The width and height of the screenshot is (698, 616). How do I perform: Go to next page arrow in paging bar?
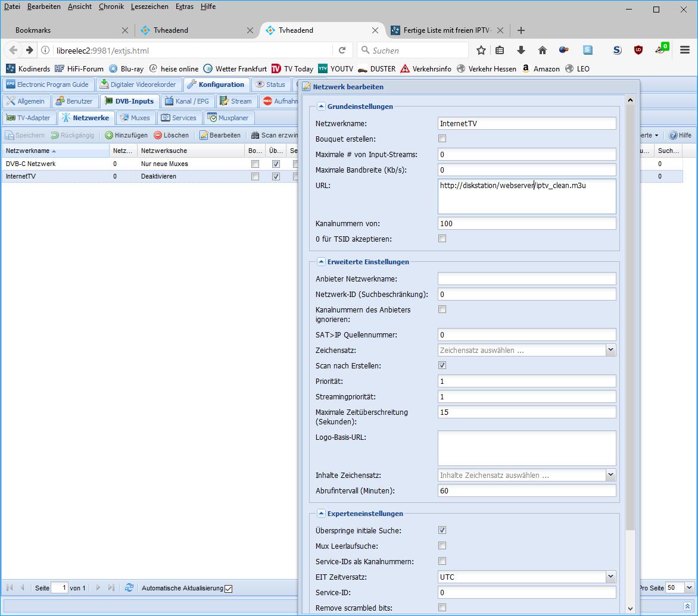coord(98,587)
